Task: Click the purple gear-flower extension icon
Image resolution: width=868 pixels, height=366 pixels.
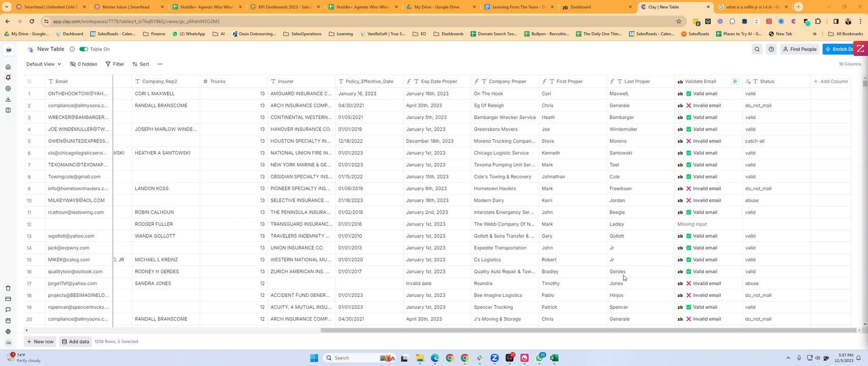Action: pos(720,21)
